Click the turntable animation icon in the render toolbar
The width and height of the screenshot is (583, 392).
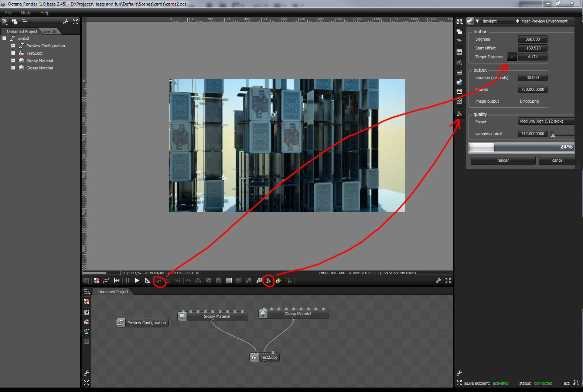[x=269, y=281]
